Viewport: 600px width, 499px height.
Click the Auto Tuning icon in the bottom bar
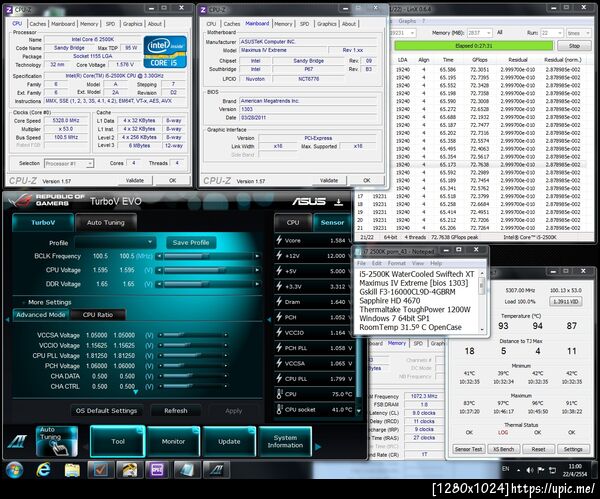pyautogui.click(x=57, y=441)
